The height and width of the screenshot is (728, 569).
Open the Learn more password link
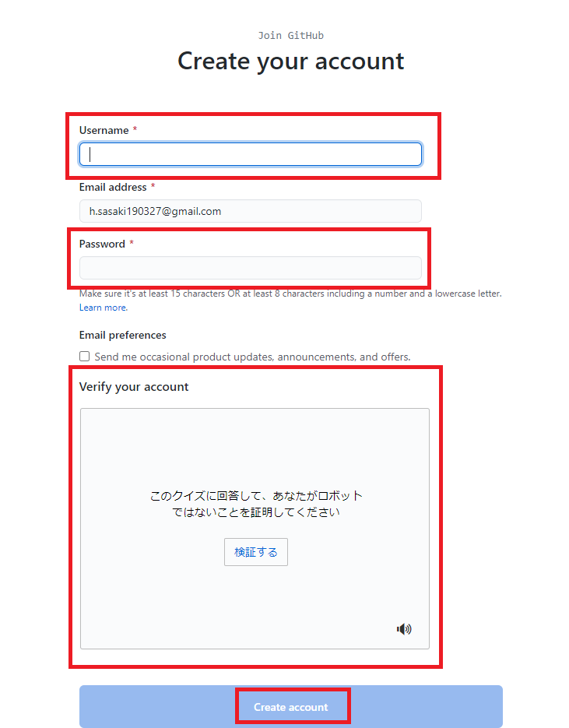[103, 308]
